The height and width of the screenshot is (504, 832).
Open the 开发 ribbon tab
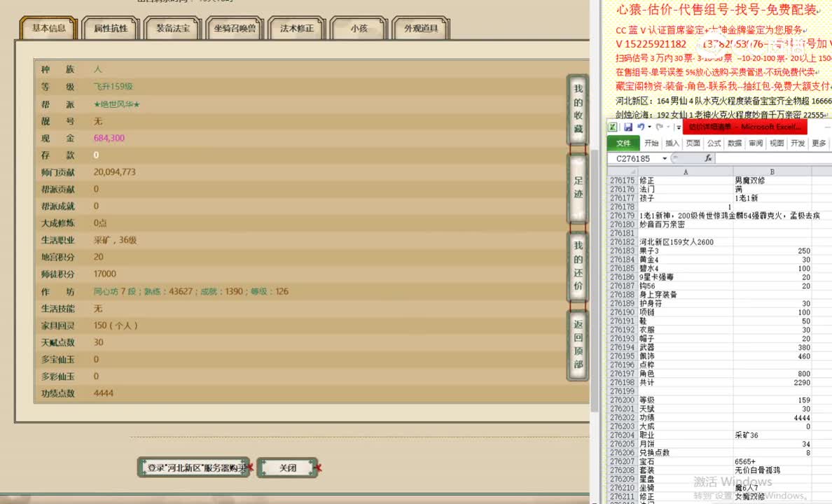pyautogui.click(x=798, y=143)
